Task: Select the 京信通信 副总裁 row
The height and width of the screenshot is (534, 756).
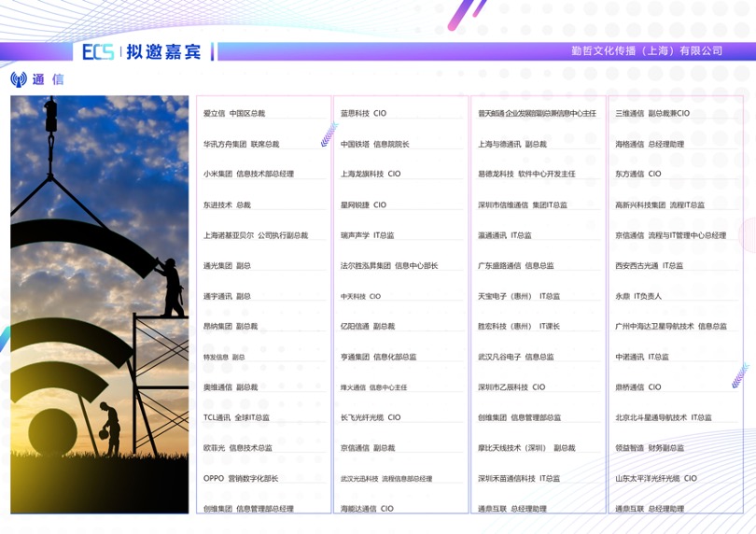Action: pos(368,448)
